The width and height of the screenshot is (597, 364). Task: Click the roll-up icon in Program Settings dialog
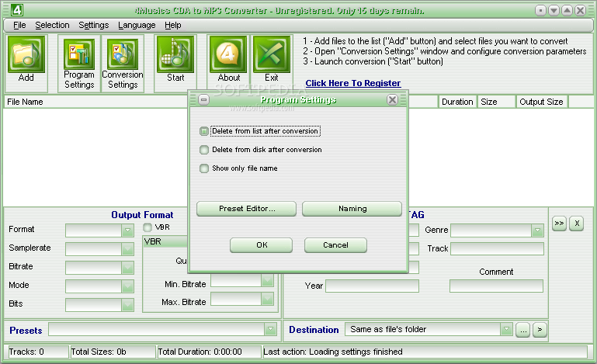(203, 100)
